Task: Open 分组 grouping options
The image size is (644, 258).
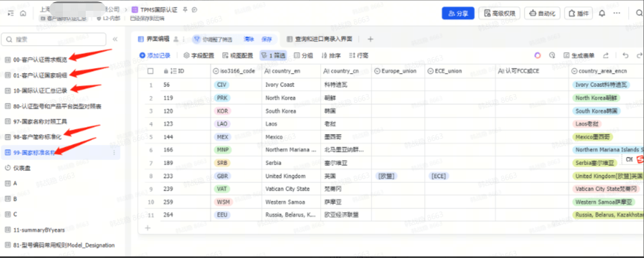Action: (x=303, y=55)
